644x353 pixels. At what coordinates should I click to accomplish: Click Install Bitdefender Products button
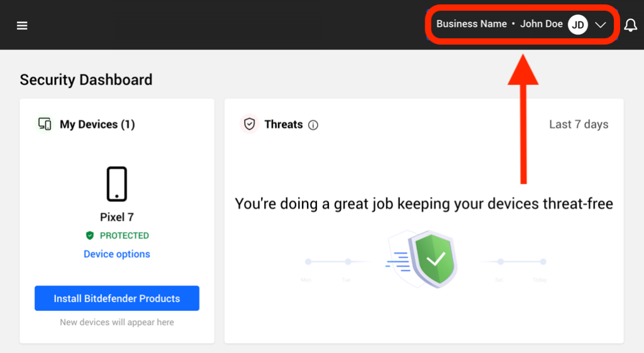click(116, 298)
